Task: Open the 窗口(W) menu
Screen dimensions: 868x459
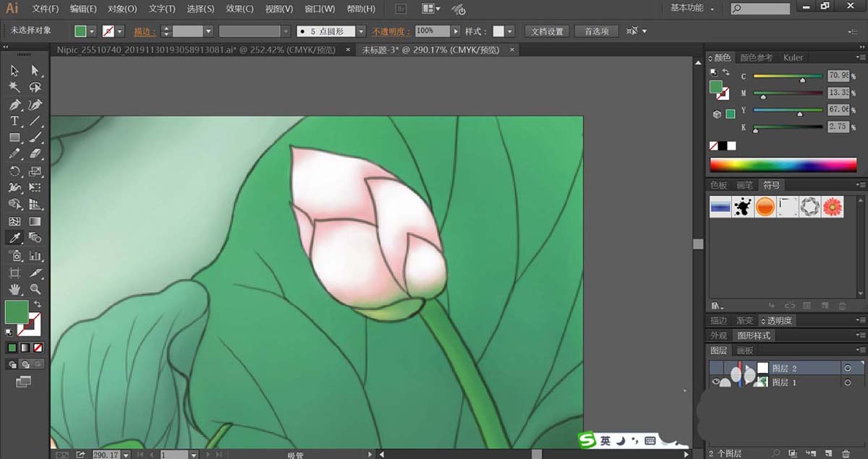Action: (x=319, y=9)
